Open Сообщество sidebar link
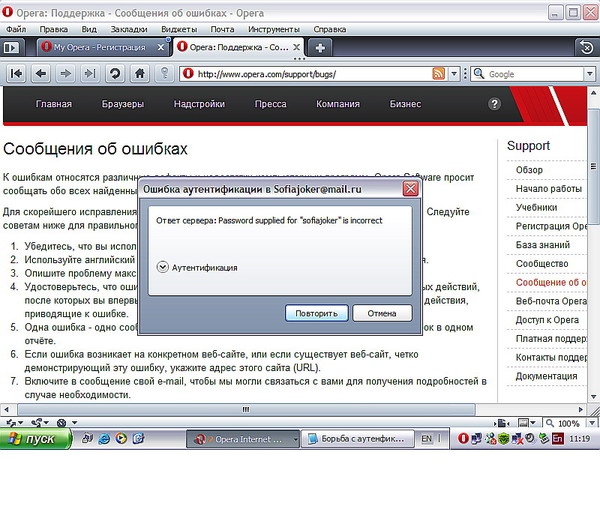Image resolution: width=600 pixels, height=530 pixels. (542, 263)
